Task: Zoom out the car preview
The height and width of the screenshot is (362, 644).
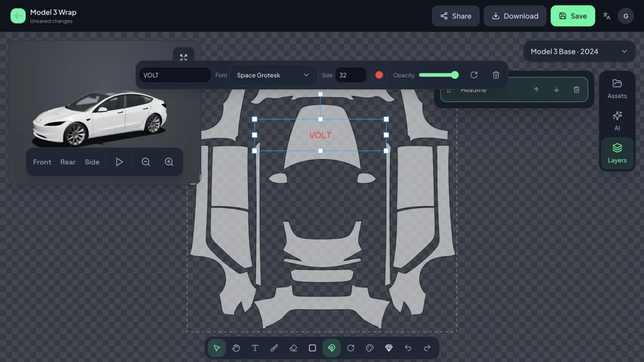Action: (x=146, y=162)
